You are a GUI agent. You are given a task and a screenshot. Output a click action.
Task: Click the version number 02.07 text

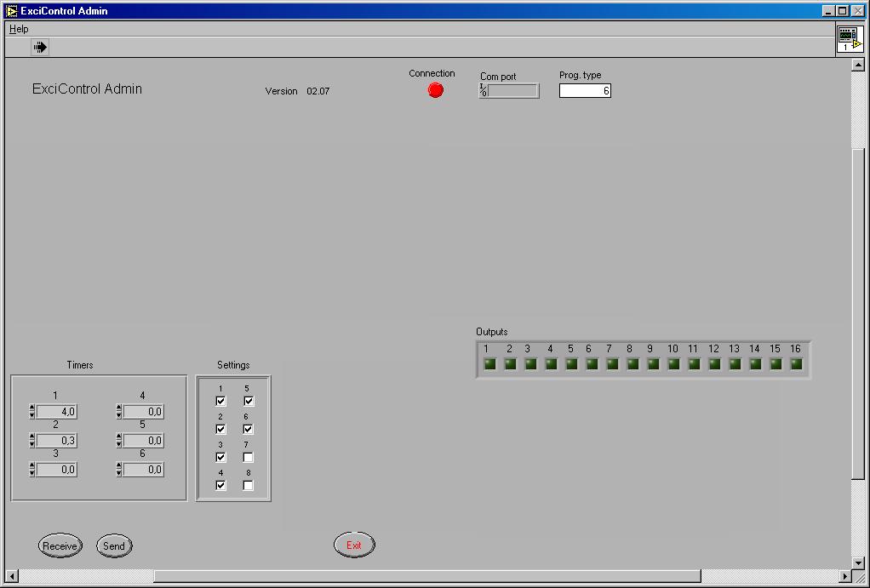(x=318, y=91)
